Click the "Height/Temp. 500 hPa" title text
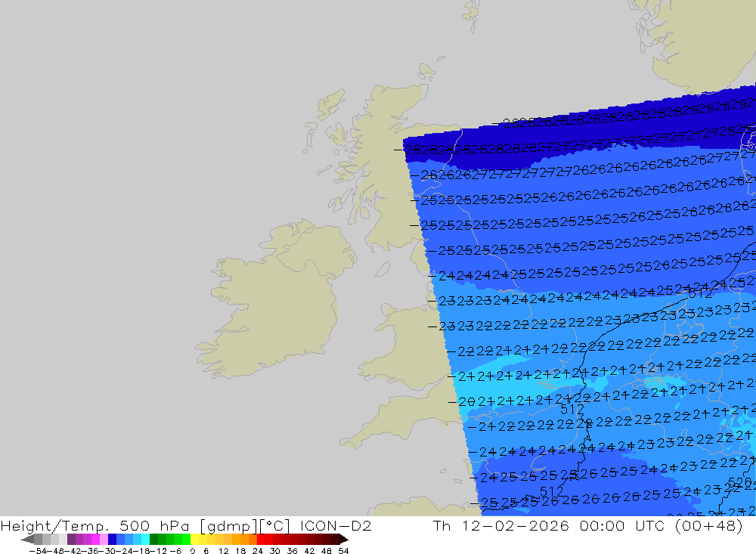The height and width of the screenshot is (554, 756). (95, 525)
